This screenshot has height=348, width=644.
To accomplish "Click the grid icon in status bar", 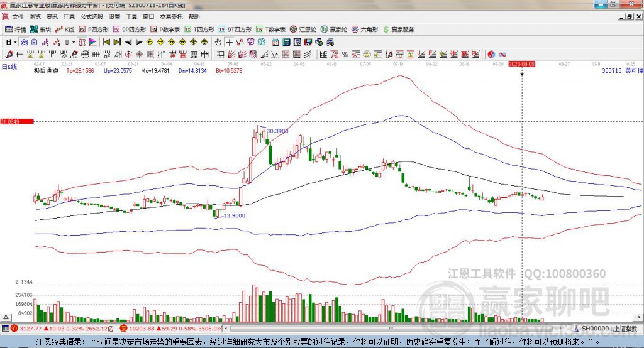I will pyautogui.click(x=5, y=329).
